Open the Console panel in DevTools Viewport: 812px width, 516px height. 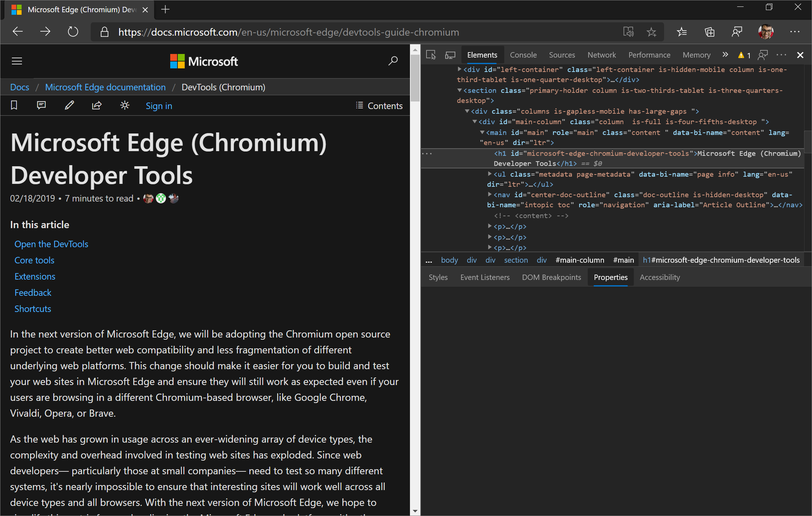tap(523, 54)
